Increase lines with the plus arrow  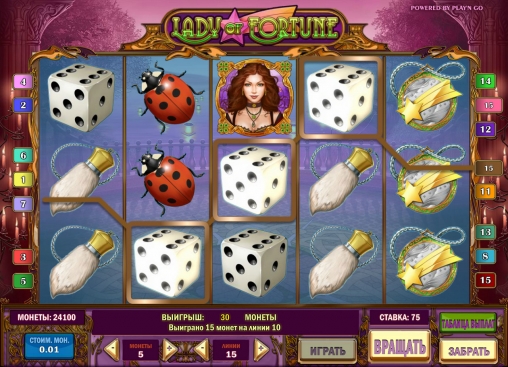point(261,349)
